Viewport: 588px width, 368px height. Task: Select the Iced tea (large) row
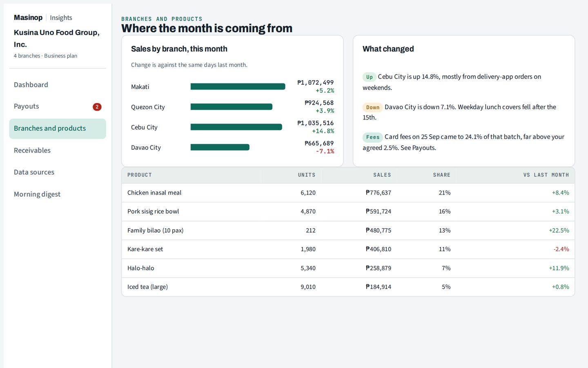pyautogui.click(x=348, y=287)
